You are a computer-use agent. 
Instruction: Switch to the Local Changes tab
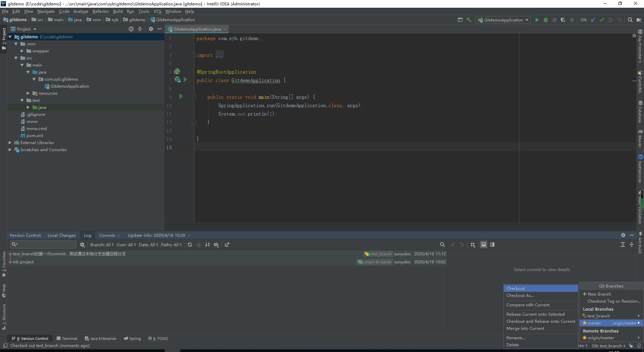click(x=62, y=235)
